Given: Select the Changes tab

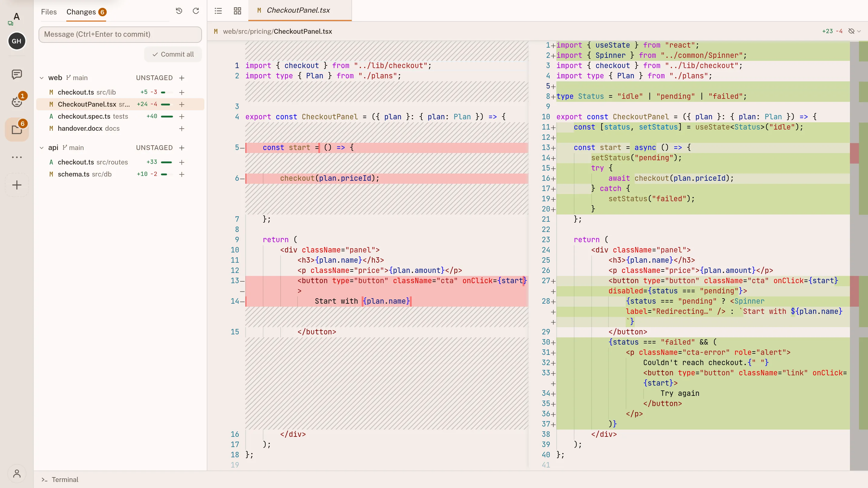Looking at the screenshot, I should (x=86, y=12).
